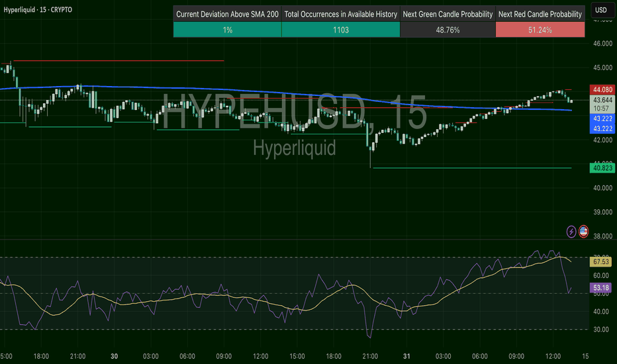The height and width of the screenshot is (364, 617).
Task: Click the Current Deviation Above SMA 200 header
Action: [x=228, y=14]
